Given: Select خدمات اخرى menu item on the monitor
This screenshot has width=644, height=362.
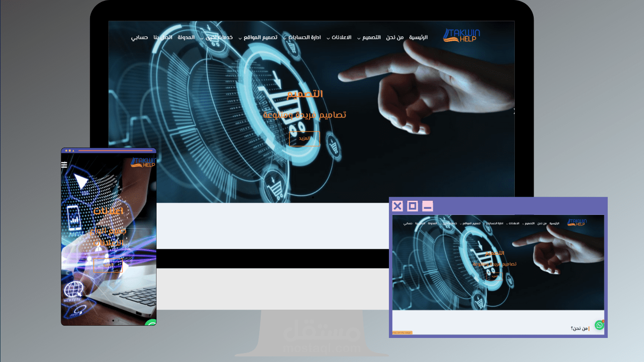Looking at the screenshot, I should click(x=219, y=37).
